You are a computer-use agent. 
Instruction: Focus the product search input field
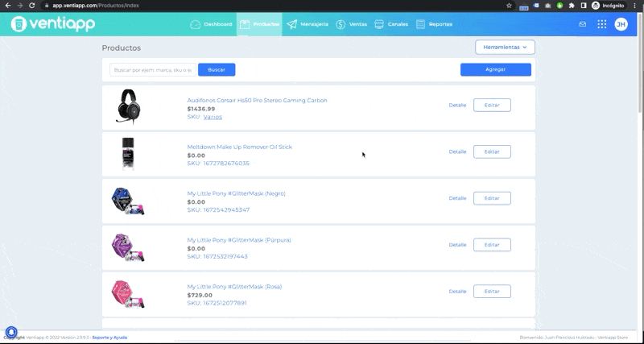pyautogui.click(x=153, y=70)
